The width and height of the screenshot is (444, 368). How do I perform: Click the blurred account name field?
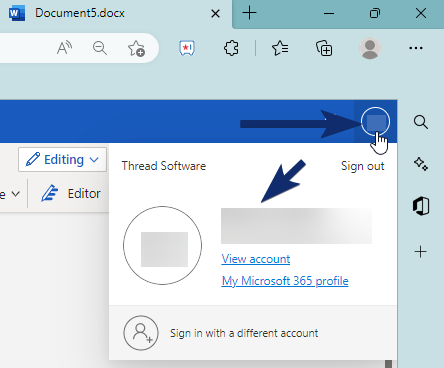pos(296,226)
